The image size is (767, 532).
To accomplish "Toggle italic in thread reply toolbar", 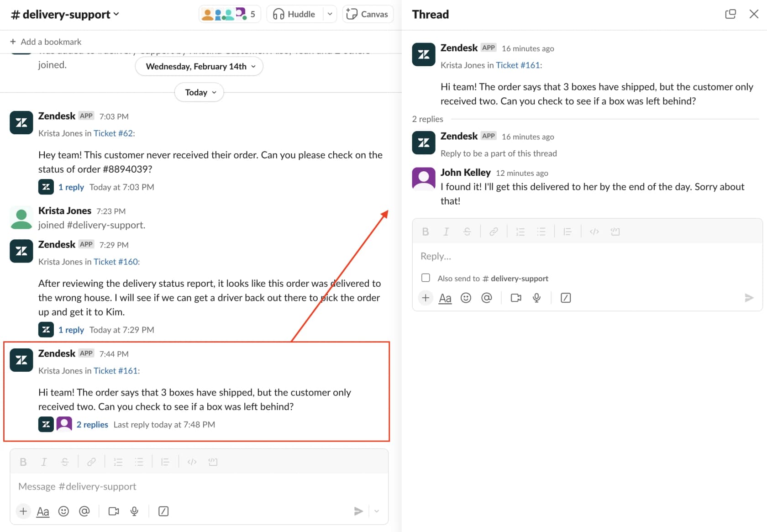I will (x=446, y=232).
